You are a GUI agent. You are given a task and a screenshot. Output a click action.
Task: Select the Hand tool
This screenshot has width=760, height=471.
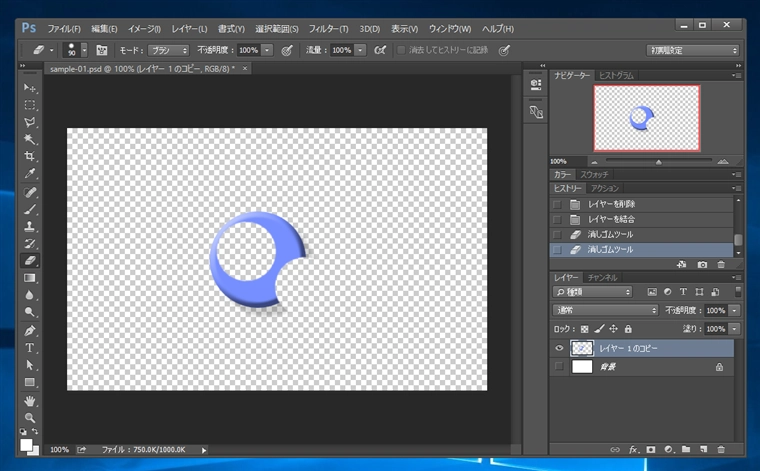tap(30, 401)
